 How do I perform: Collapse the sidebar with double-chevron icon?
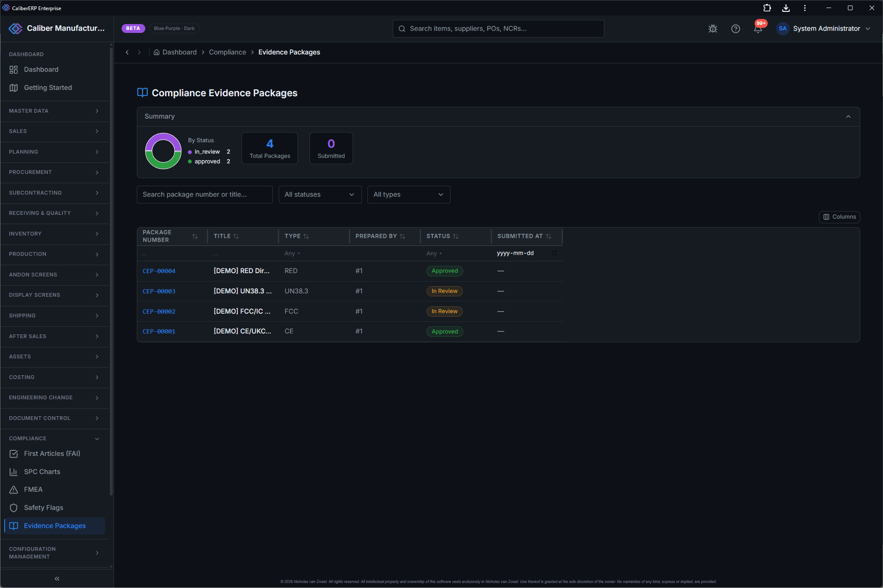tap(57, 579)
